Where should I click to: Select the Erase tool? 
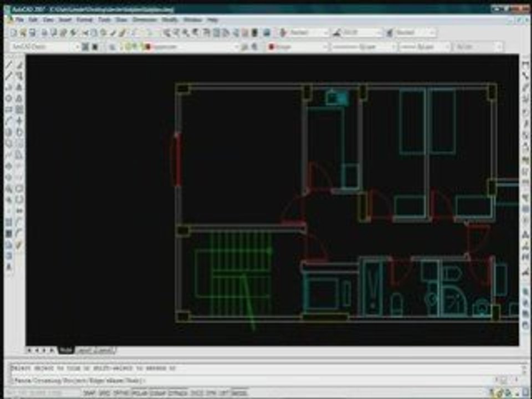tap(20, 64)
